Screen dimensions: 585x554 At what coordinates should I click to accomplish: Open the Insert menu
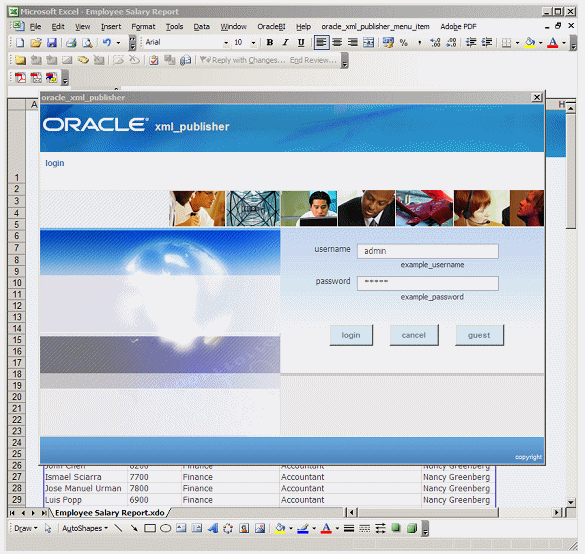tap(111, 26)
